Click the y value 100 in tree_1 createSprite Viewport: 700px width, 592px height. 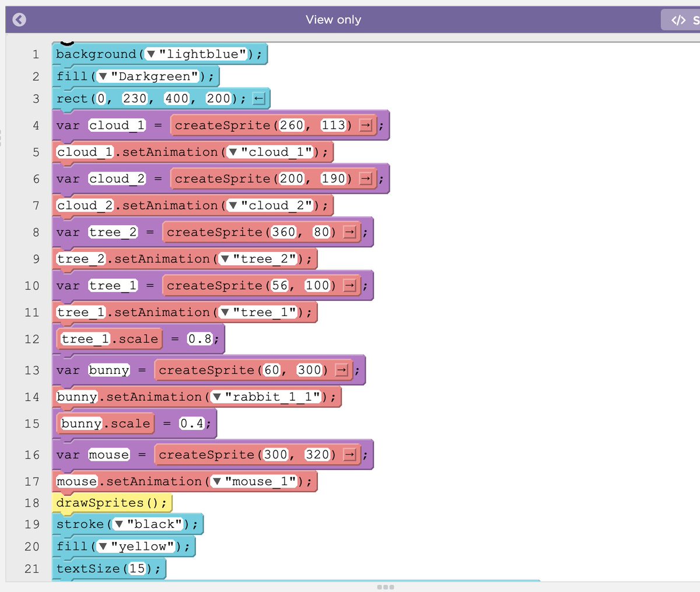pyautogui.click(x=317, y=285)
